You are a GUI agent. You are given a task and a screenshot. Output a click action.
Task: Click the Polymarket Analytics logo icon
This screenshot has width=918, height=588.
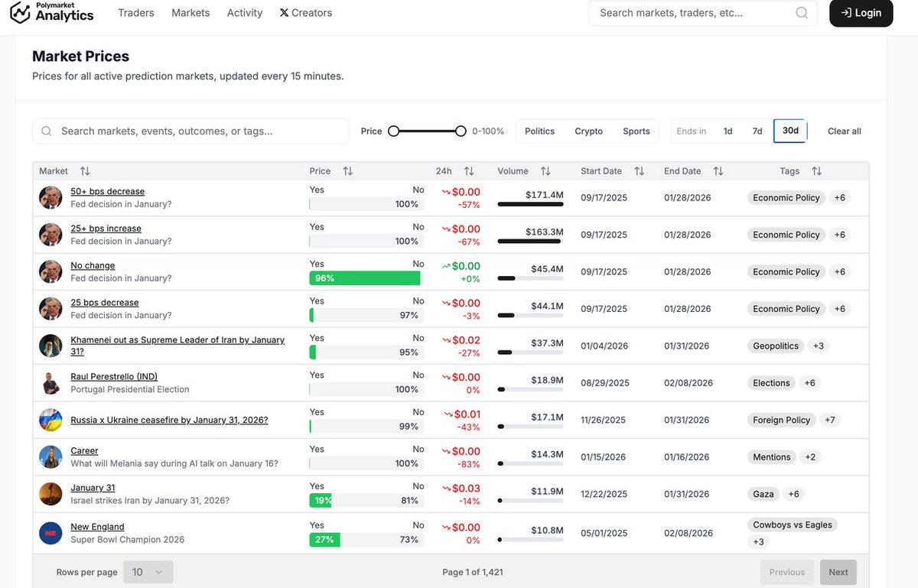19,13
